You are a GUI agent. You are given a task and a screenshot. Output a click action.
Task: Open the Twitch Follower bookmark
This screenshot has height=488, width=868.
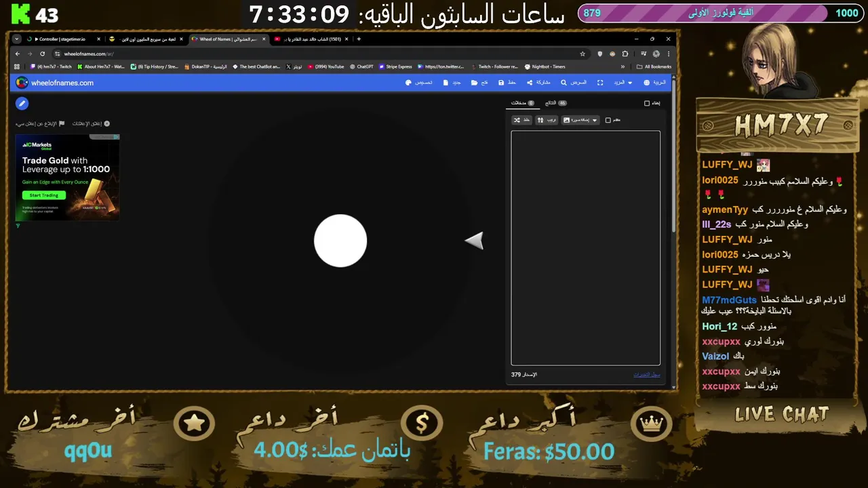point(494,66)
